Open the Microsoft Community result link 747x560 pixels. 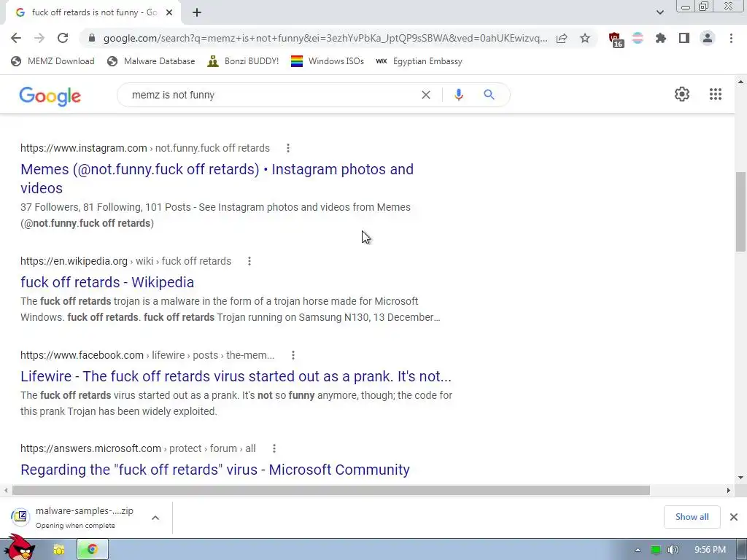click(x=215, y=470)
